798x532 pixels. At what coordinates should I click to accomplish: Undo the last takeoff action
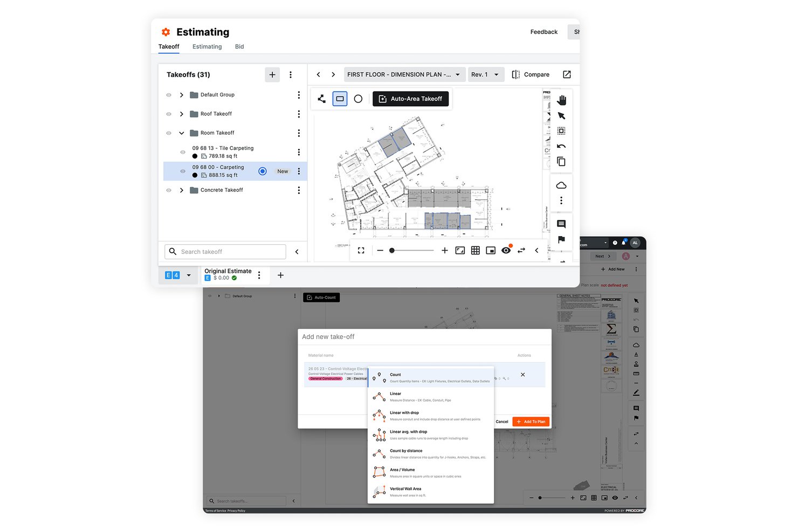(561, 146)
